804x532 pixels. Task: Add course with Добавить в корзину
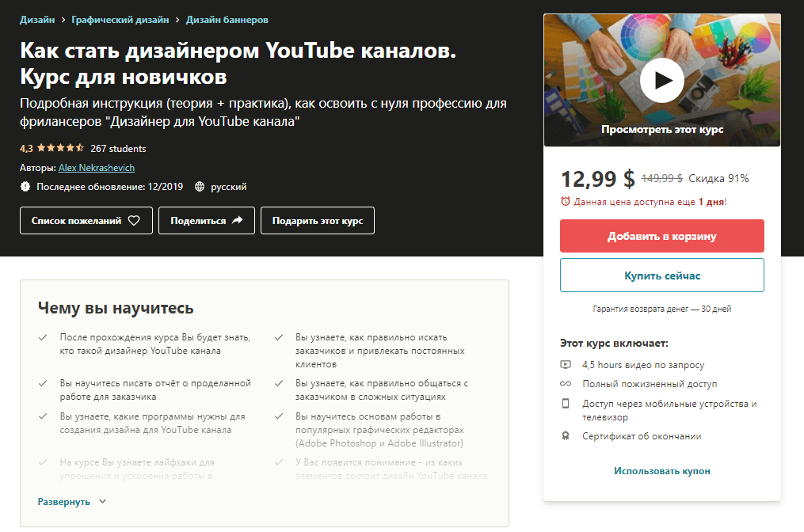662,236
